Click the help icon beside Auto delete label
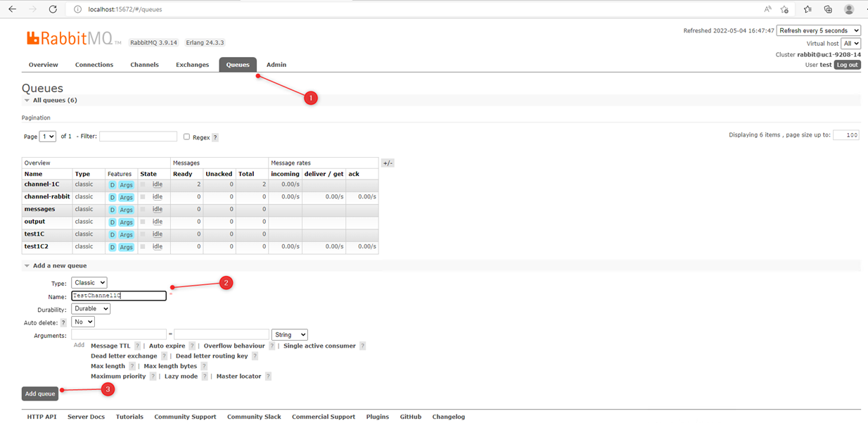This screenshot has width=868, height=423. [x=63, y=322]
